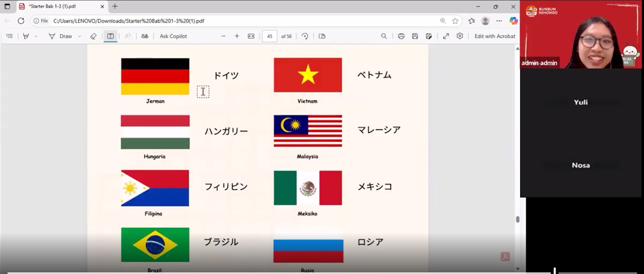644x274 pixels.
Task: Toggle the Add text tool
Action: [x=110, y=36]
